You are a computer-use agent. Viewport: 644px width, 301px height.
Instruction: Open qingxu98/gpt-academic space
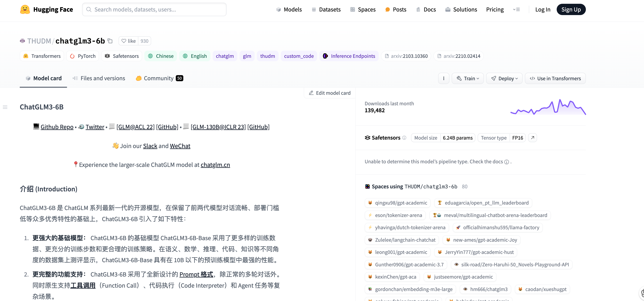tap(398, 203)
